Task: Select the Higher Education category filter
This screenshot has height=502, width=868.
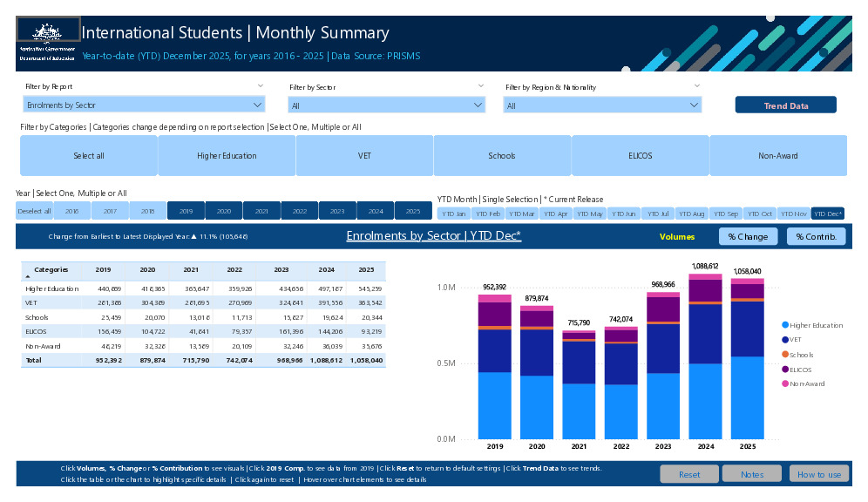Action: [x=227, y=155]
